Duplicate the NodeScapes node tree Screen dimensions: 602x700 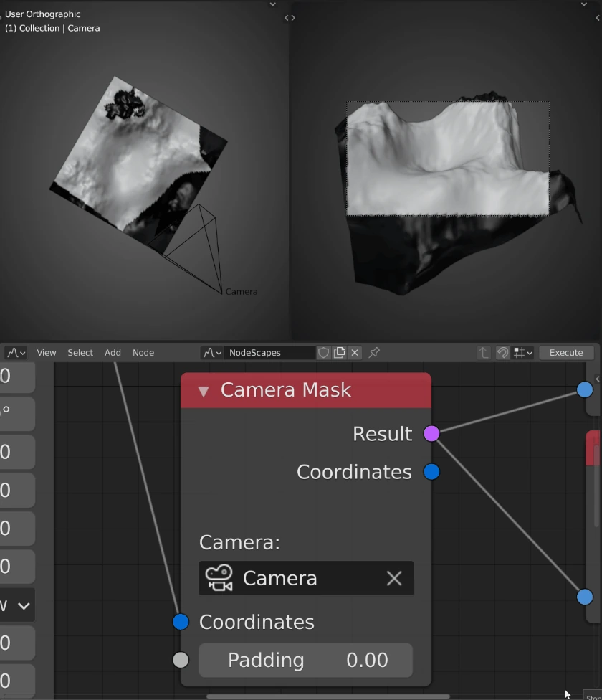pos(340,353)
